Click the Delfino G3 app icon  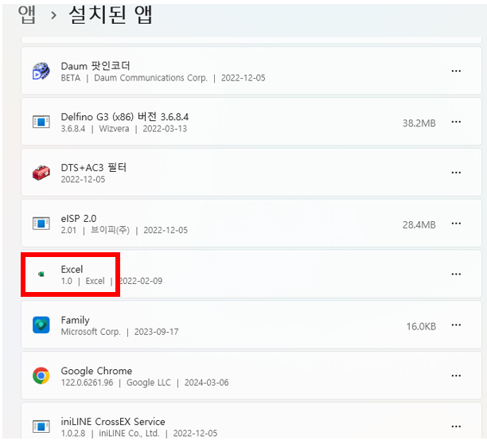point(41,122)
